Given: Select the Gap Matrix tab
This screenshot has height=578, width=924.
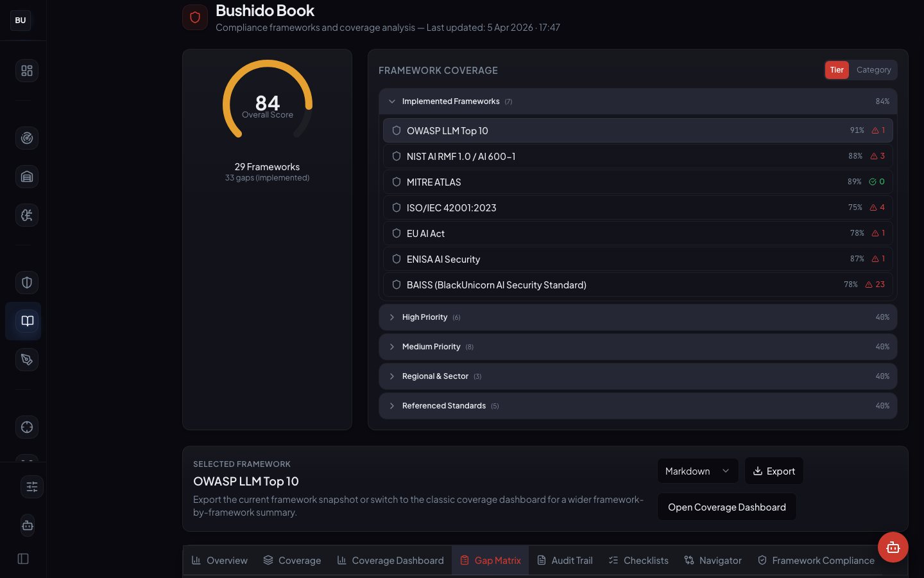Looking at the screenshot, I should click(x=490, y=561).
